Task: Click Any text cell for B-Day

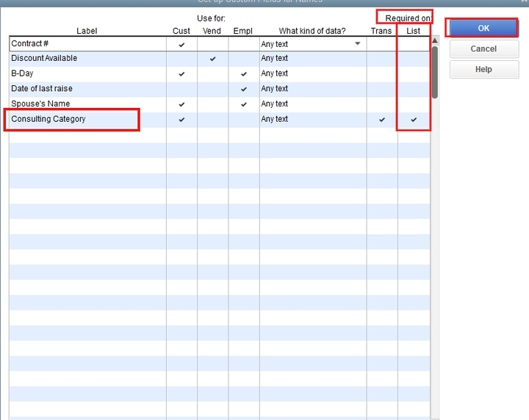Action: coord(313,73)
